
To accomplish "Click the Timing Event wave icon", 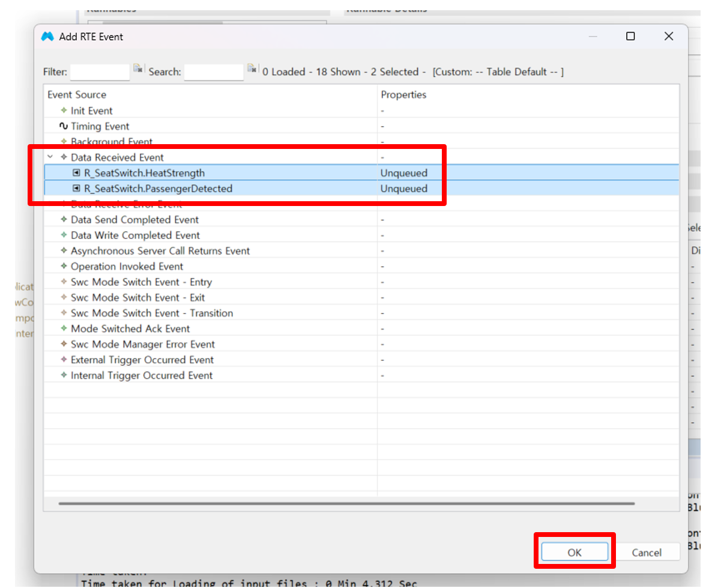I will pos(64,126).
